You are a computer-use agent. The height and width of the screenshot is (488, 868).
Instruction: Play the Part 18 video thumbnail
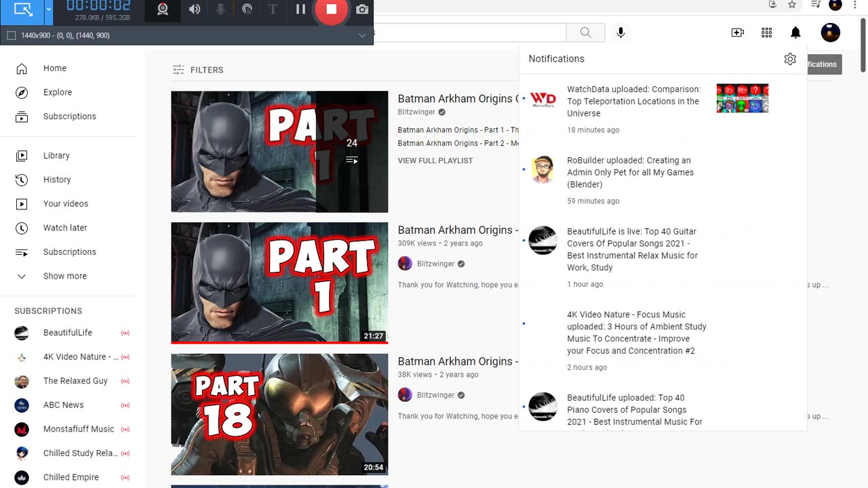click(279, 414)
